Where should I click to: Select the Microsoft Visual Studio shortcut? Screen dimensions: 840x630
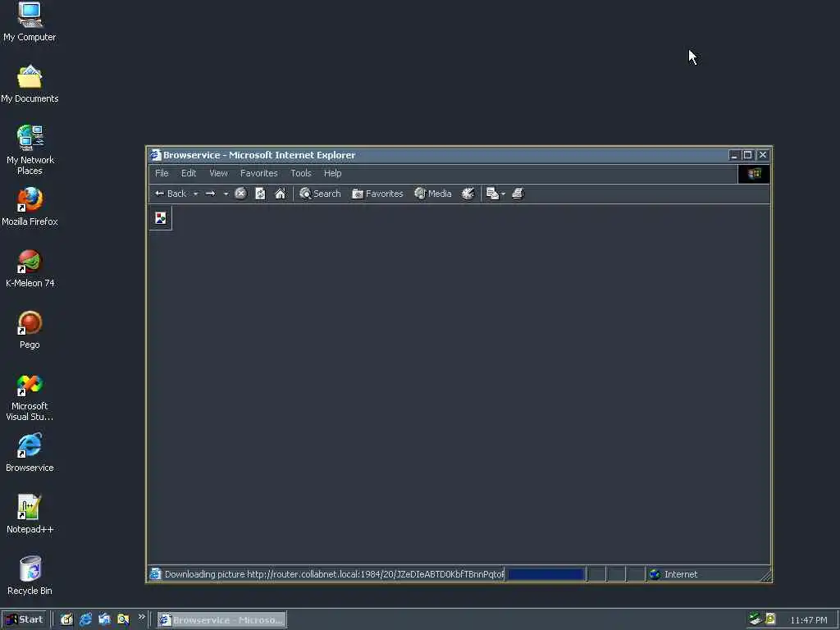click(x=30, y=397)
